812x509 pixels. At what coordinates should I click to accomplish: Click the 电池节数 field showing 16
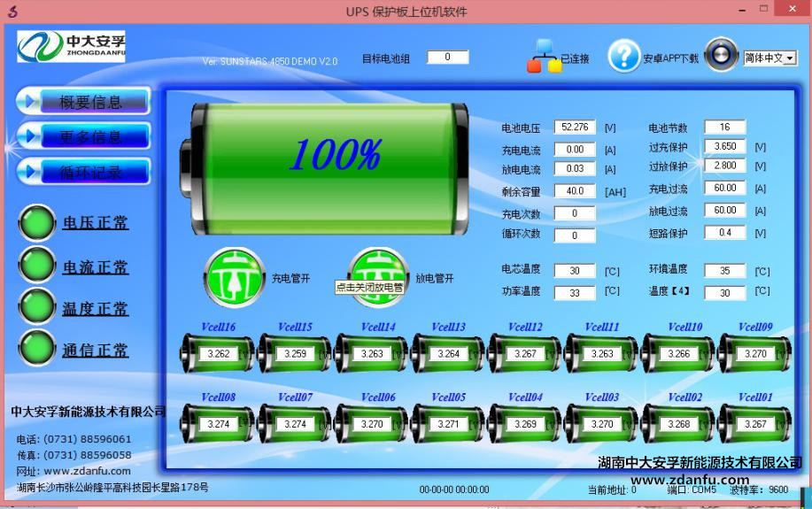725,127
